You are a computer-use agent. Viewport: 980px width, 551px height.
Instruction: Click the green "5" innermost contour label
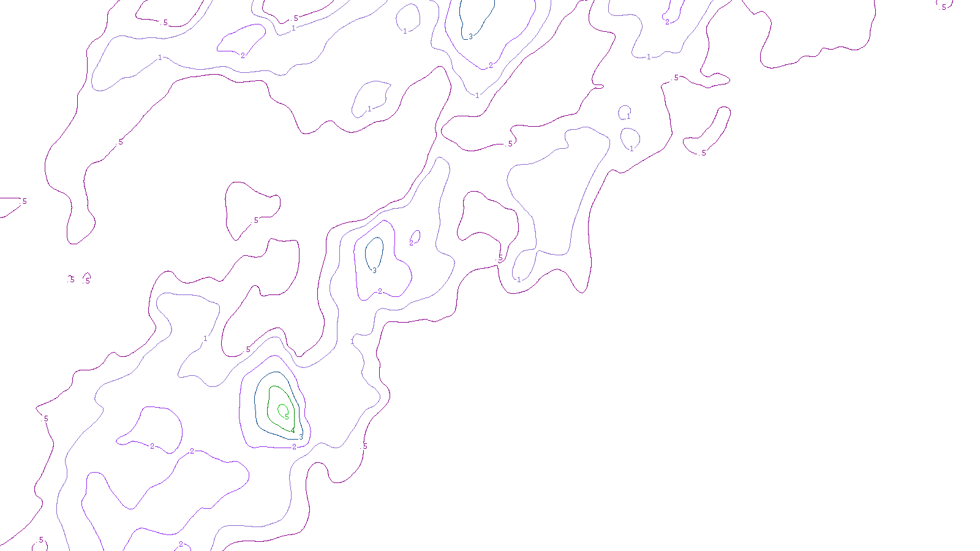[287, 417]
